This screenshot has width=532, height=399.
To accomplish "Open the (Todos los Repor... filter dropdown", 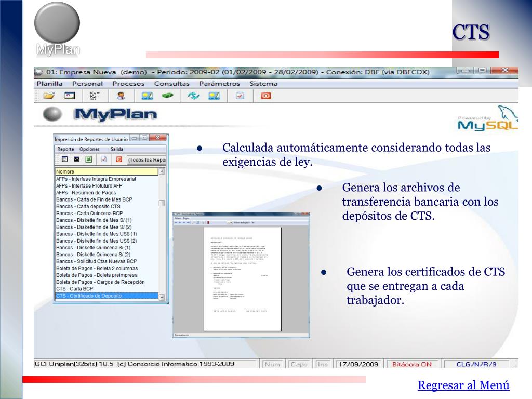I will (x=147, y=160).
